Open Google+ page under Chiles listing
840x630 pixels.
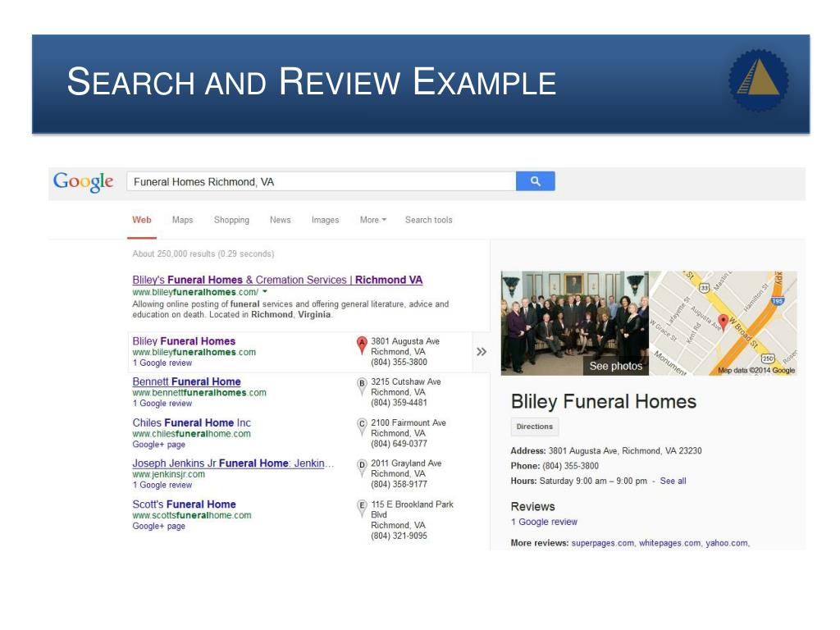coord(158,445)
